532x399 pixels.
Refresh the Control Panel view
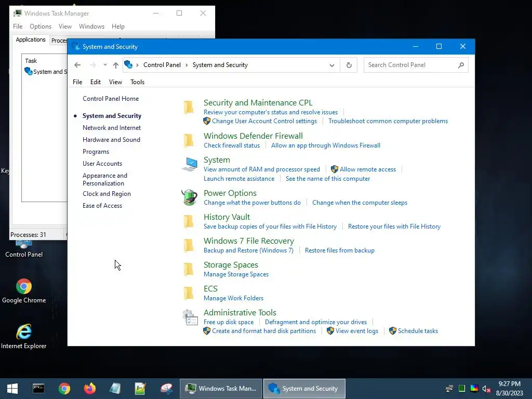tap(349, 65)
